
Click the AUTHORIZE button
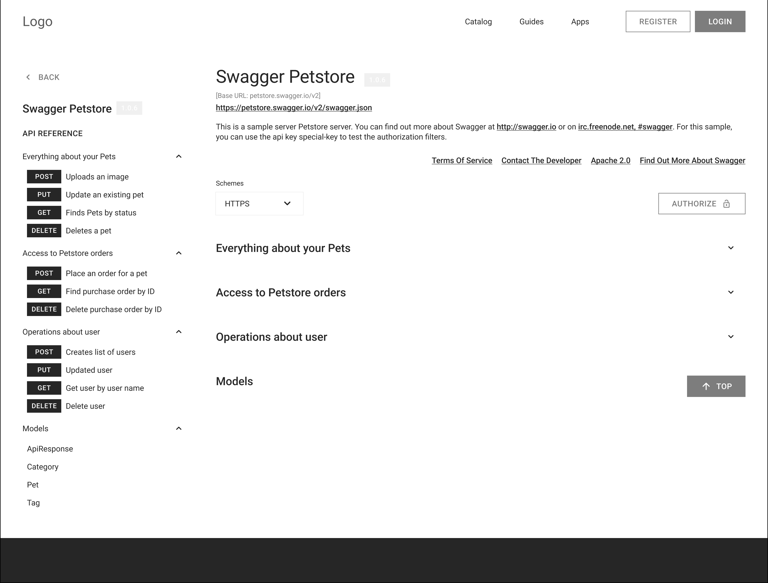click(x=701, y=204)
